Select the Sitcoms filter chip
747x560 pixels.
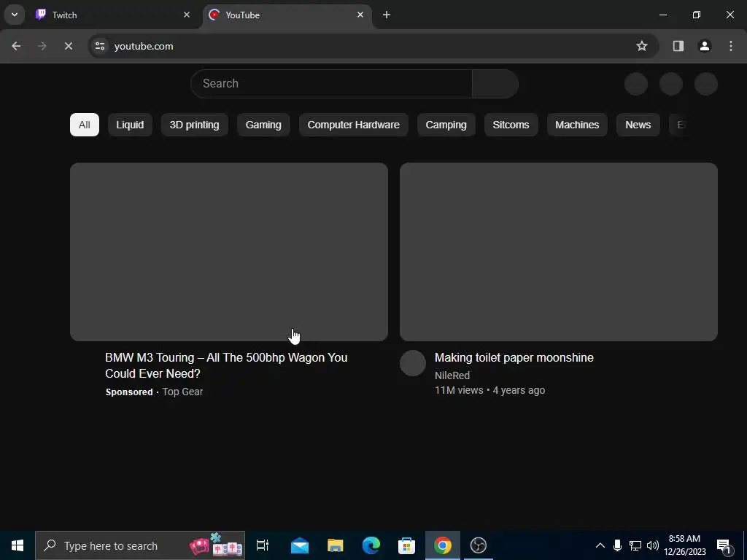(511, 125)
